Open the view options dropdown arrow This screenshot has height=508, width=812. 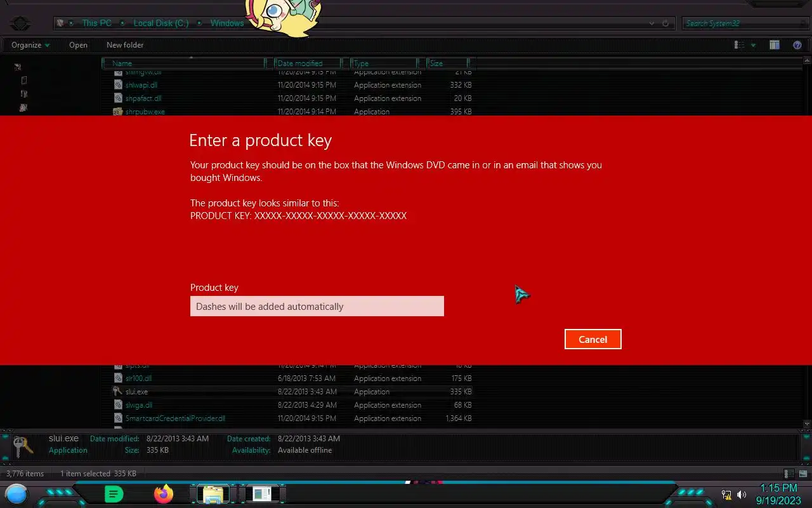tap(753, 45)
